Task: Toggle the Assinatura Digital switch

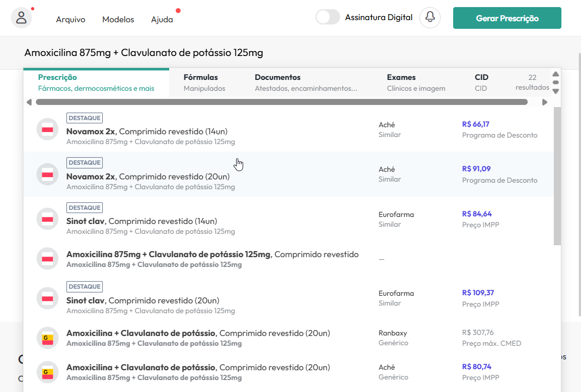Action: point(327,17)
